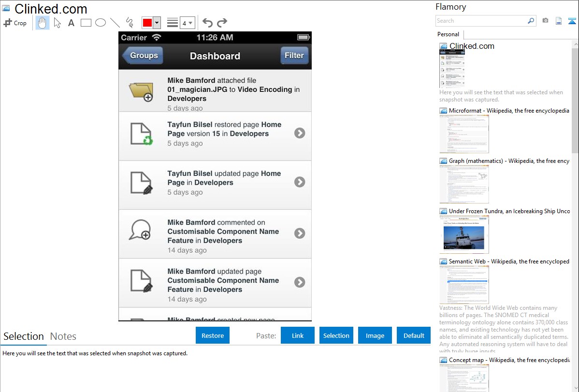Paste as Link

pos(298,335)
